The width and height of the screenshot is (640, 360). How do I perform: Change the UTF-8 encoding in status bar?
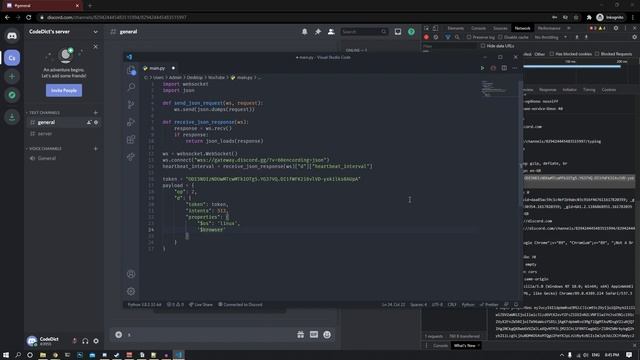click(437, 304)
